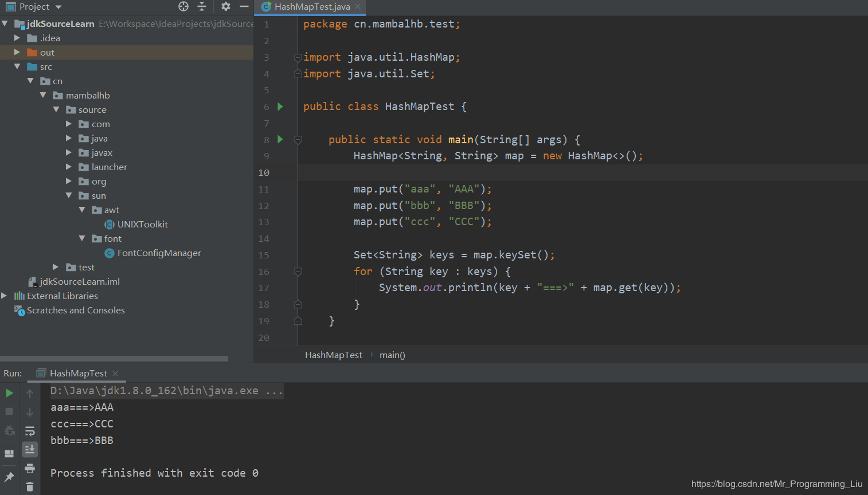Expand the out folder arrow
868x495 pixels.
click(x=17, y=52)
